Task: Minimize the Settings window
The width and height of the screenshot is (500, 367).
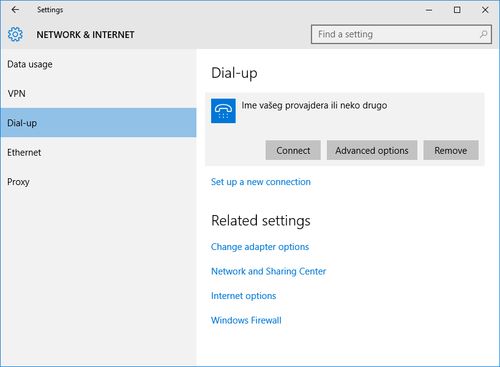Action: (429, 10)
